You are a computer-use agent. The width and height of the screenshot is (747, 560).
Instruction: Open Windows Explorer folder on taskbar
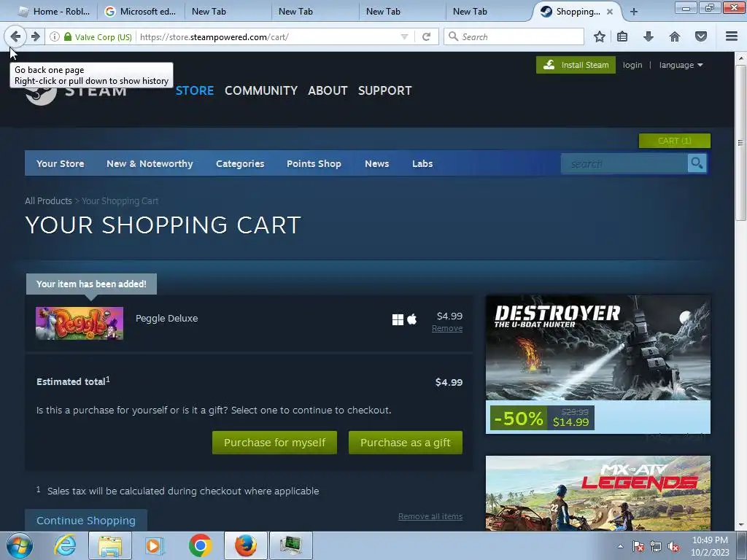[x=110, y=545]
